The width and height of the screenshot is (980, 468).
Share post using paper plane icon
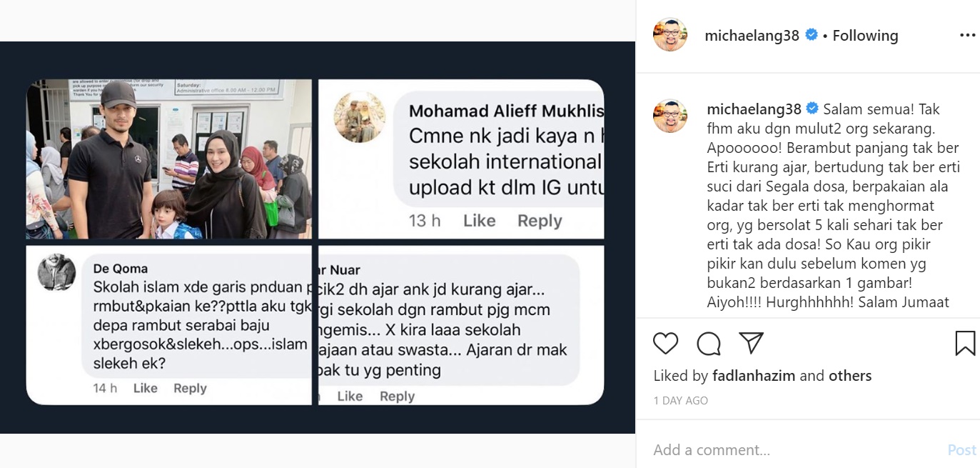tap(752, 343)
